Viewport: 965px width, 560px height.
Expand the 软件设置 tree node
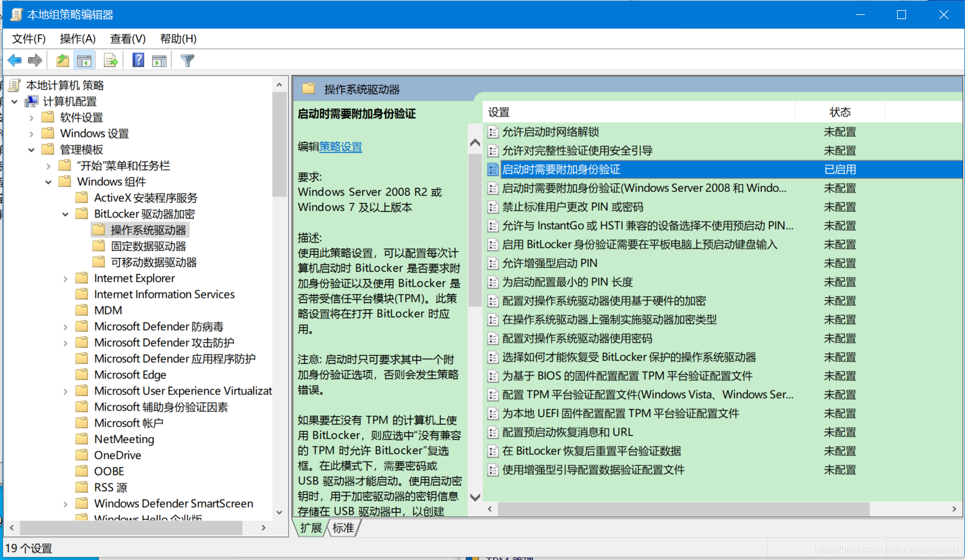32,118
